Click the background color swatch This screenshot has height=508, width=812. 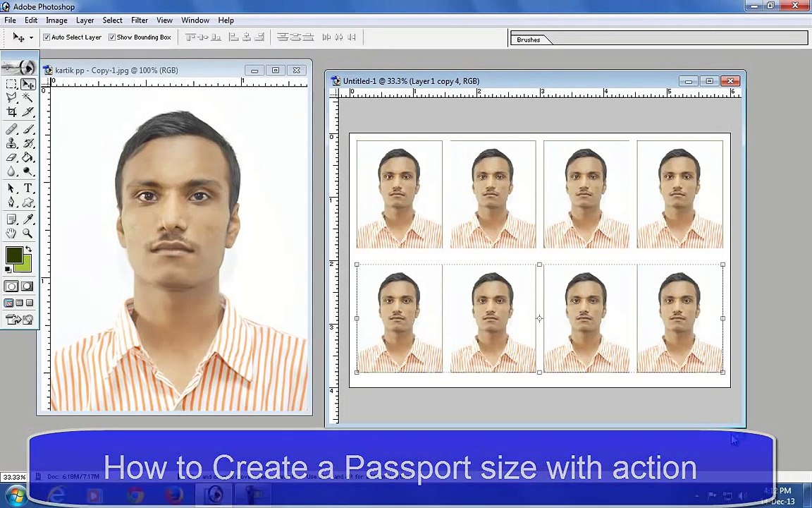point(26,267)
